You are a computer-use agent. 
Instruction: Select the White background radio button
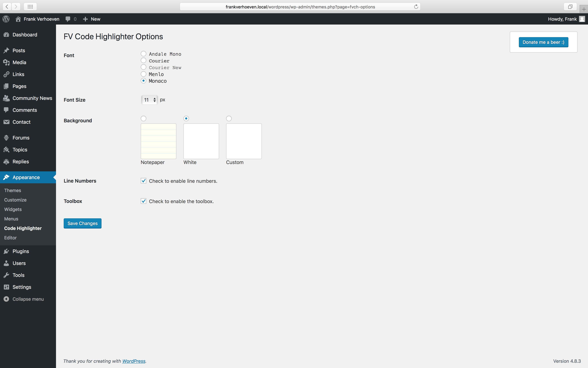pos(186,118)
